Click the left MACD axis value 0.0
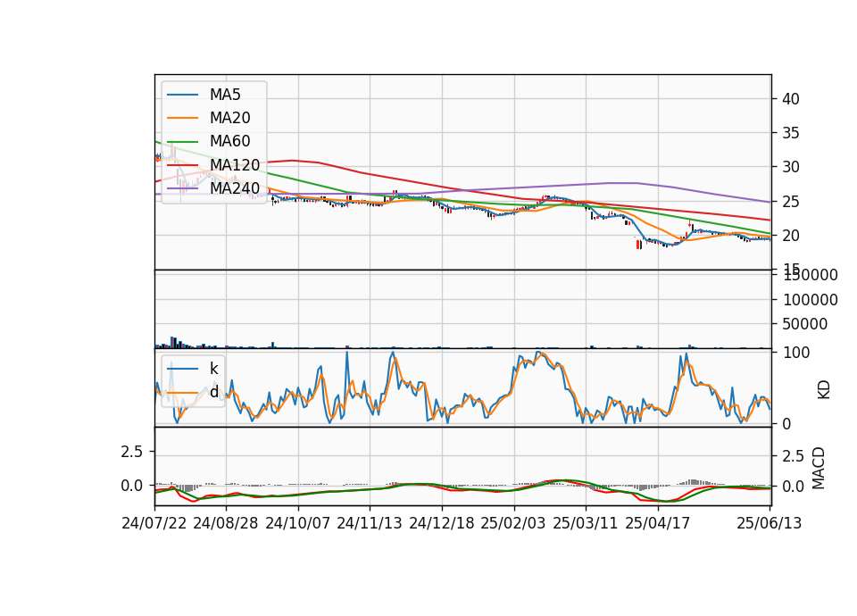 click(x=132, y=486)
